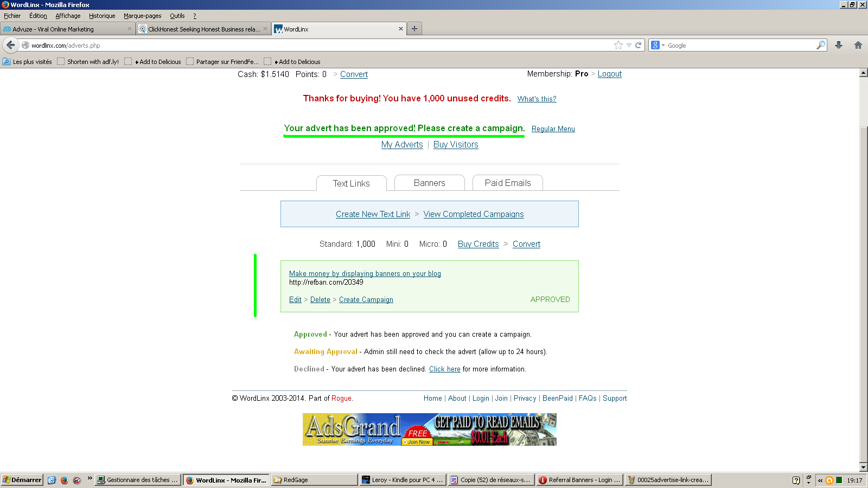This screenshot has width=868, height=488.
Task: Select the Banners tab
Action: tap(430, 183)
